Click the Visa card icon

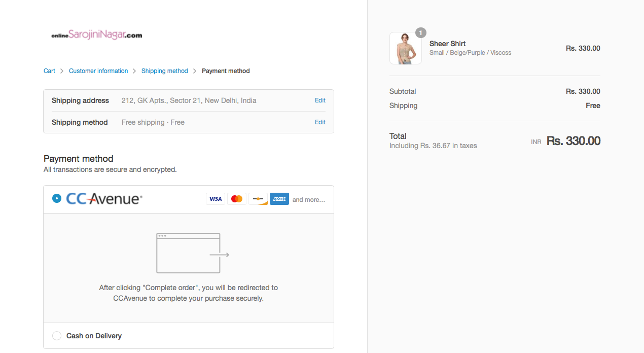pyautogui.click(x=216, y=199)
